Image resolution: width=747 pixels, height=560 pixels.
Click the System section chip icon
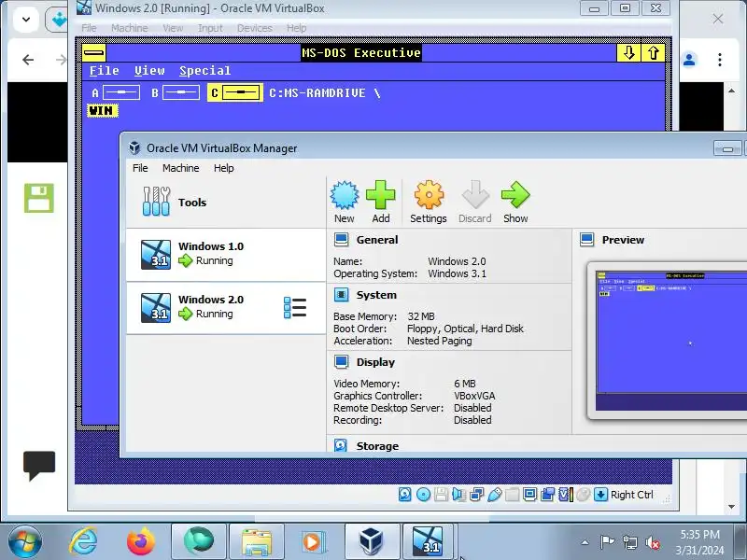(341, 295)
